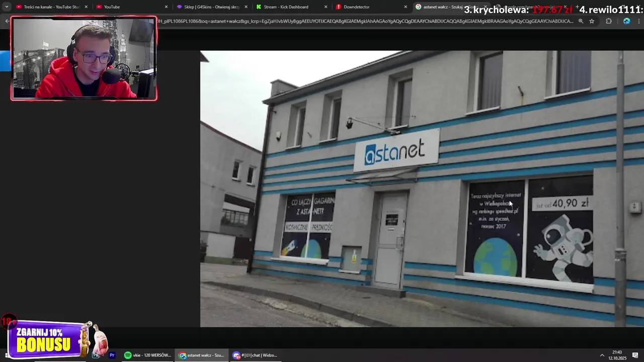
Task: Switch to the Chrome 'astanet wałcz' taskbar button
Action: pos(202,355)
